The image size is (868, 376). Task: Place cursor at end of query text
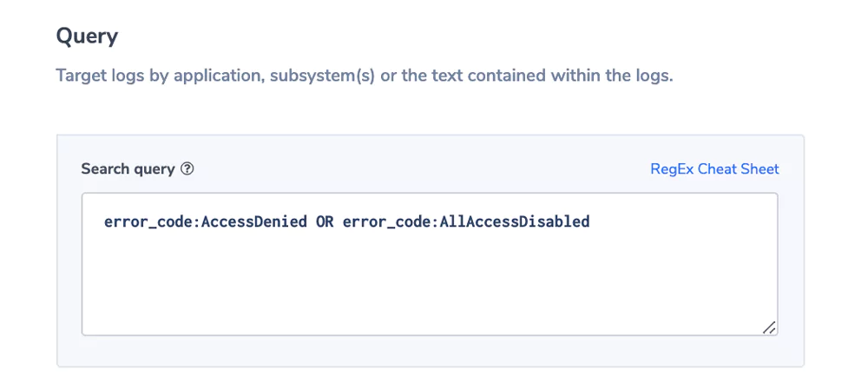coord(590,222)
